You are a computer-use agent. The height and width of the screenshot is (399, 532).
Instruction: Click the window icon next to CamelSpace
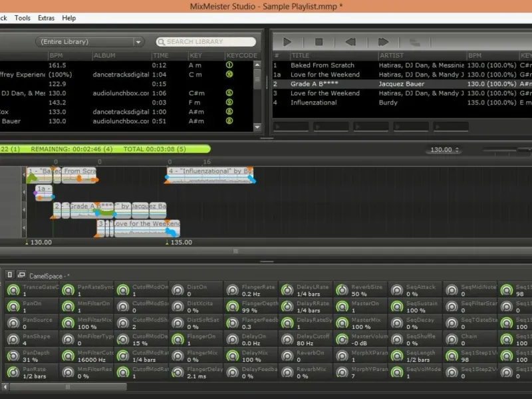(21, 275)
